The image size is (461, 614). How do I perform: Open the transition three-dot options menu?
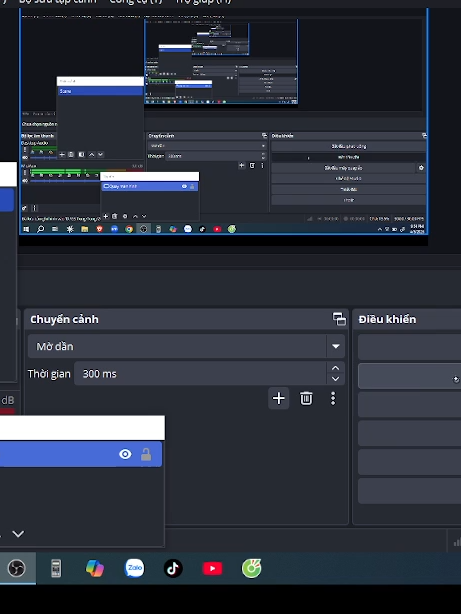coord(333,398)
